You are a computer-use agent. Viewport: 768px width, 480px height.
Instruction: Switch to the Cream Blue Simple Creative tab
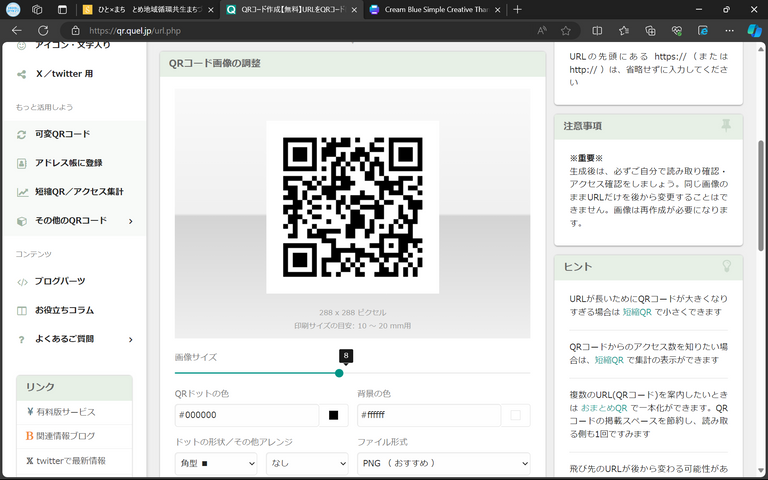click(432, 9)
